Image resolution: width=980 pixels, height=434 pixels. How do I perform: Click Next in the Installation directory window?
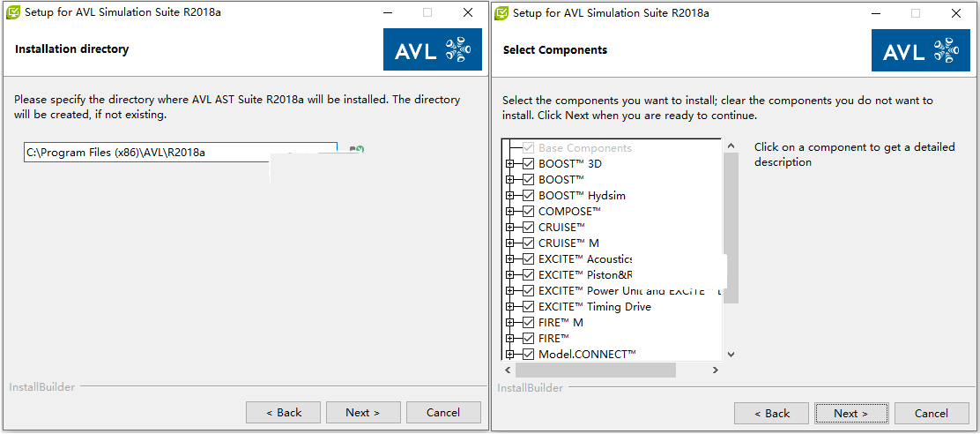click(x=362, y=412)
